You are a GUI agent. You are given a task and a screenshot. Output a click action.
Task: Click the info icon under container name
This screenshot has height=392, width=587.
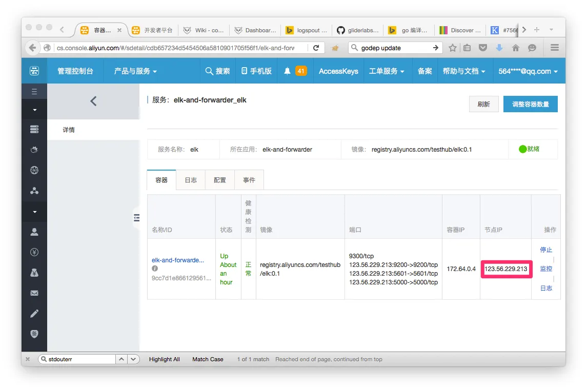pyautogui.click(x=155, y=269)
